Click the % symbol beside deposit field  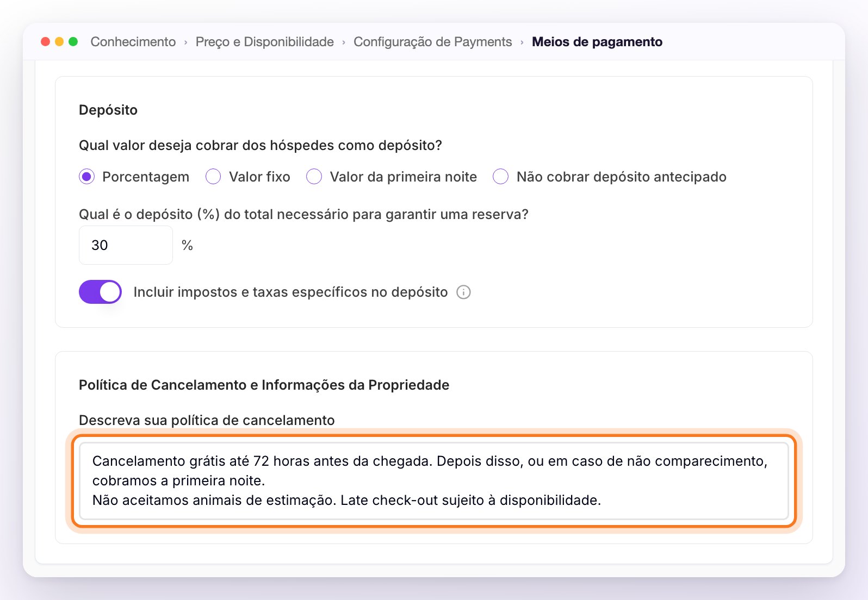click(x=188, y=246)
